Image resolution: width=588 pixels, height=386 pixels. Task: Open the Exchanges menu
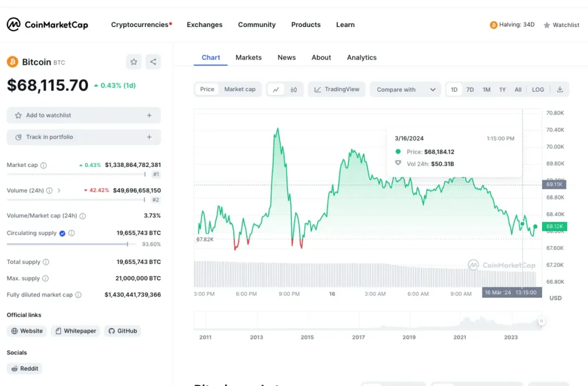(x=204, y=25)
